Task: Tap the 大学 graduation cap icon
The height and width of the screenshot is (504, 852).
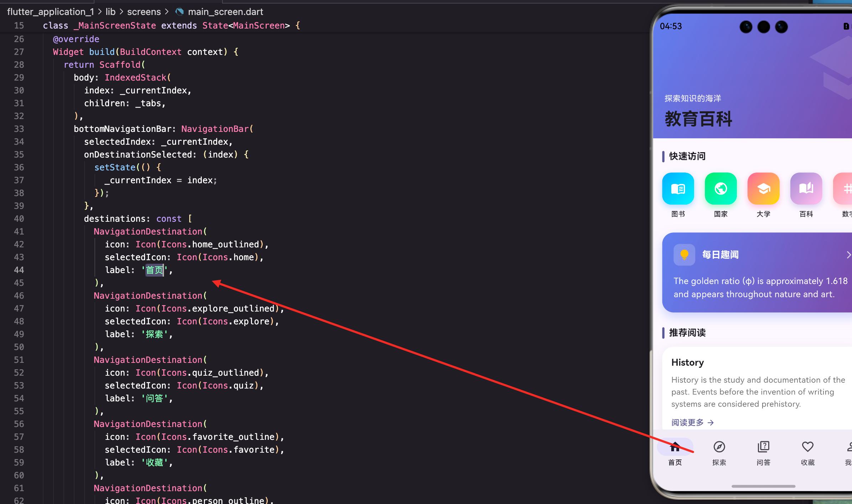Action: coord(763,189)
